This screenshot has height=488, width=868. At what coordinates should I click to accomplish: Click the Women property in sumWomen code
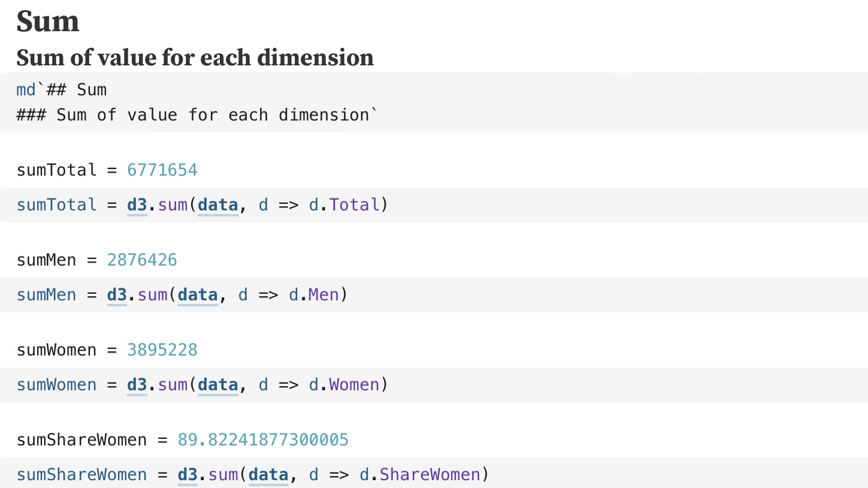click(x=355, y=385)
